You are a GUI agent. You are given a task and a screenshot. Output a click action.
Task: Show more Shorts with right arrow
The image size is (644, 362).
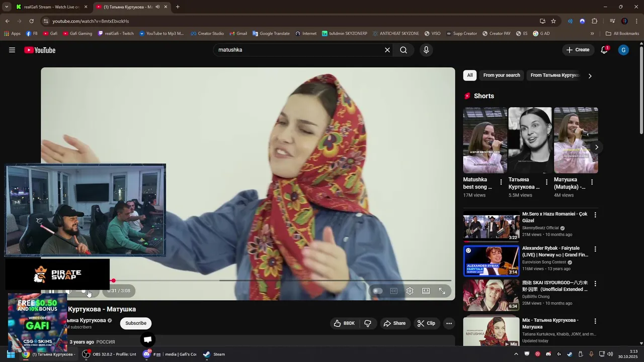[596, 147]
